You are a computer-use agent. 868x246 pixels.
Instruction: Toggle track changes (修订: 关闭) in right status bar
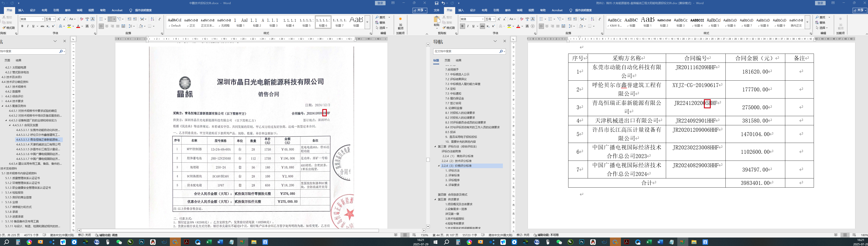tap(523, 235)
